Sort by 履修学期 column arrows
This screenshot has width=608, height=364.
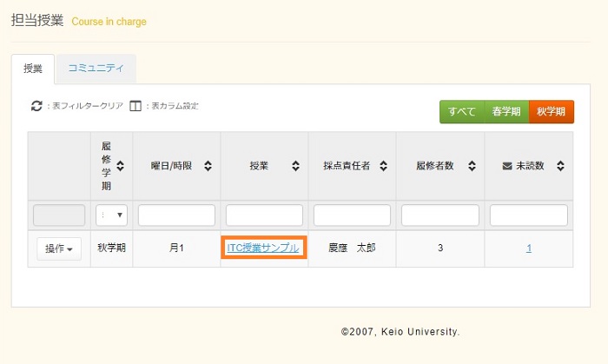(121, 165)
